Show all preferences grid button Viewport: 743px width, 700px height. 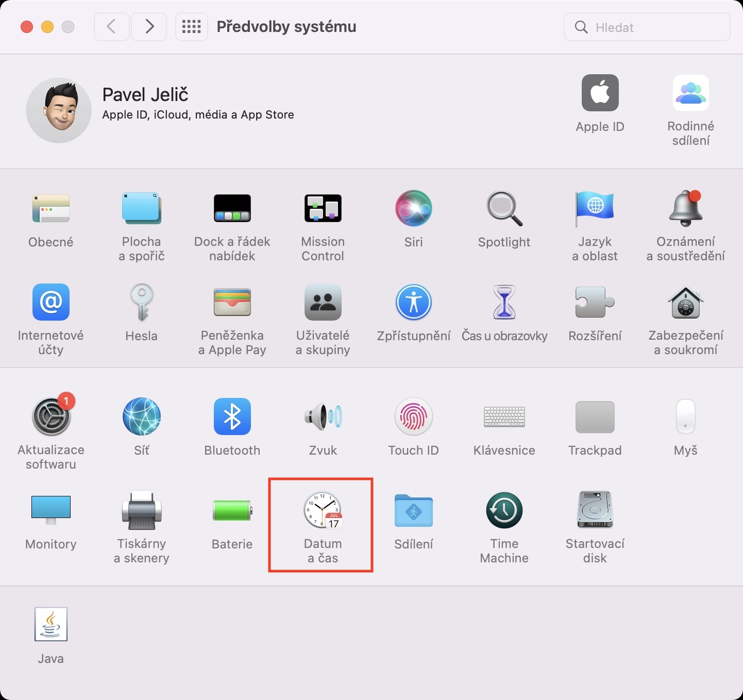192,26
